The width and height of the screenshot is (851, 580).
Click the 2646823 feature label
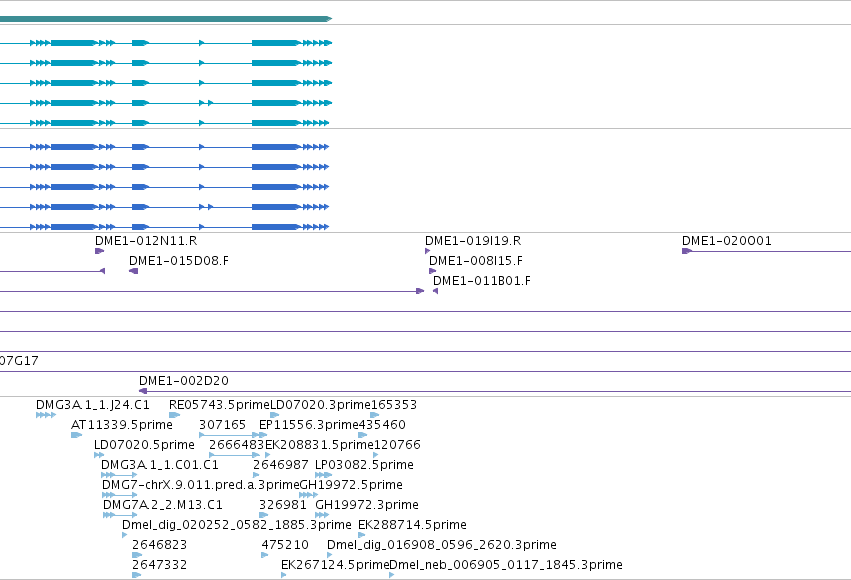(x=160, y=545)
